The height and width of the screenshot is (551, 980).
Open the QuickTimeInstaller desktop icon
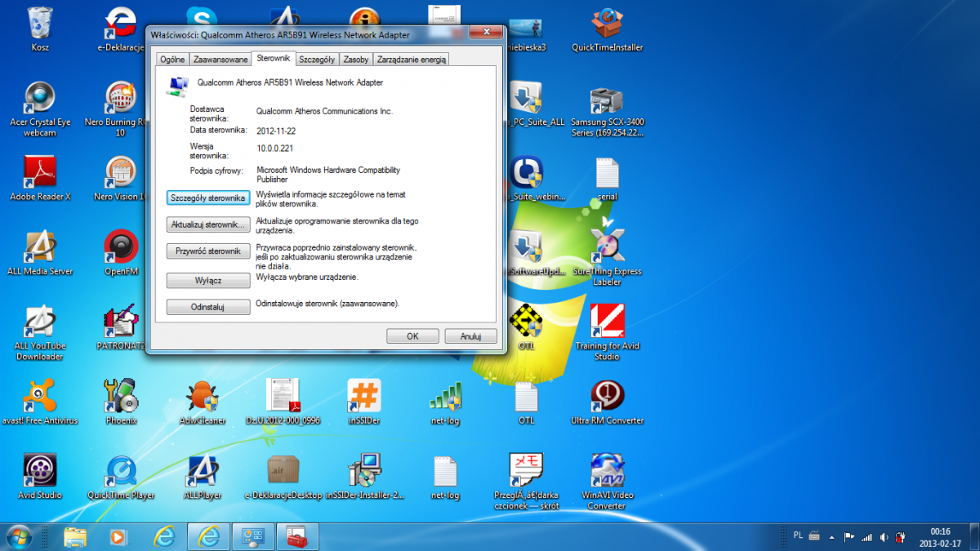[607, 29]
